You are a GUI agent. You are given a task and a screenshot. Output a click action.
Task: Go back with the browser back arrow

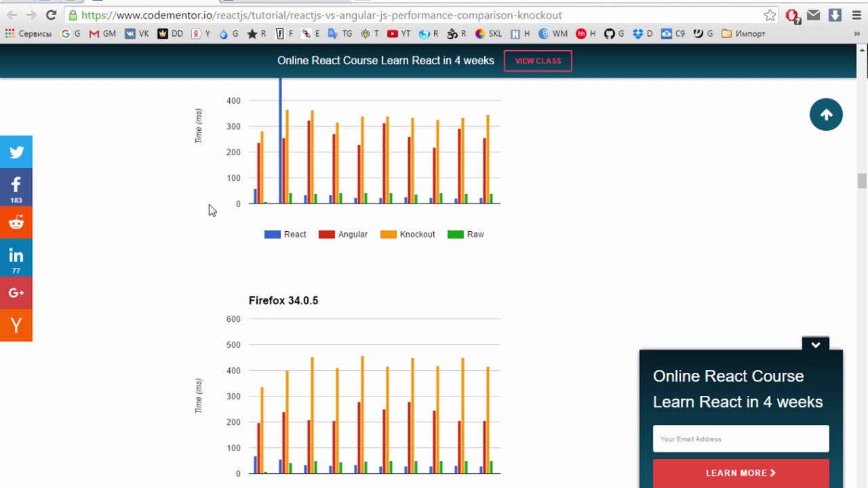click(x=12, y=15)
